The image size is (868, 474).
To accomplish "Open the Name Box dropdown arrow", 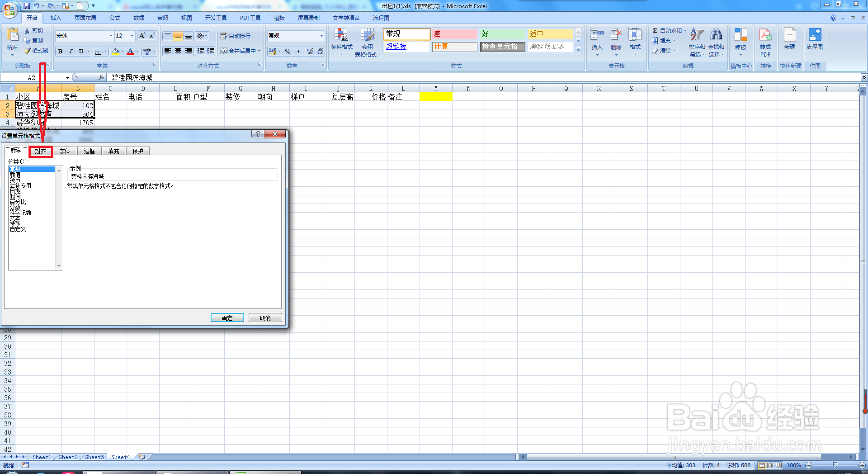I will pos(67,78).
